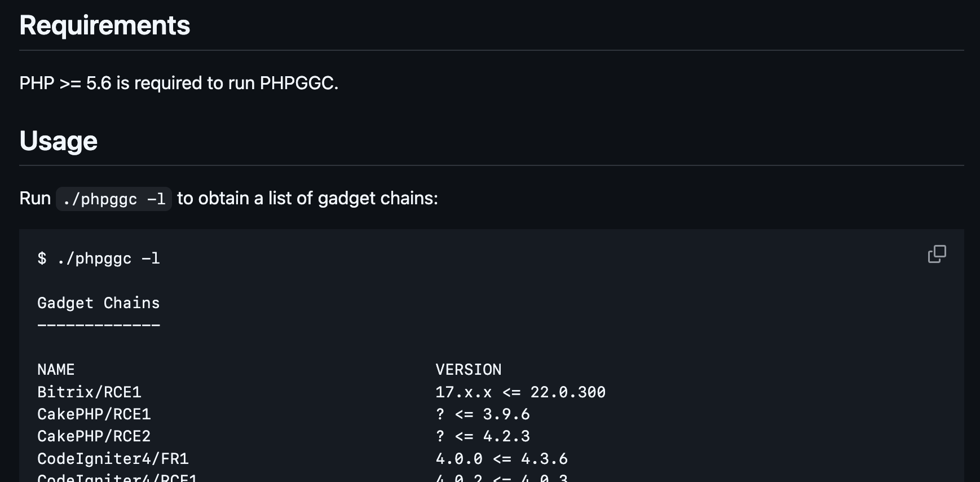Select the Bitrix/RCE1 entry
This screenshot has height=482, width=980.
(x=89, y=392)
